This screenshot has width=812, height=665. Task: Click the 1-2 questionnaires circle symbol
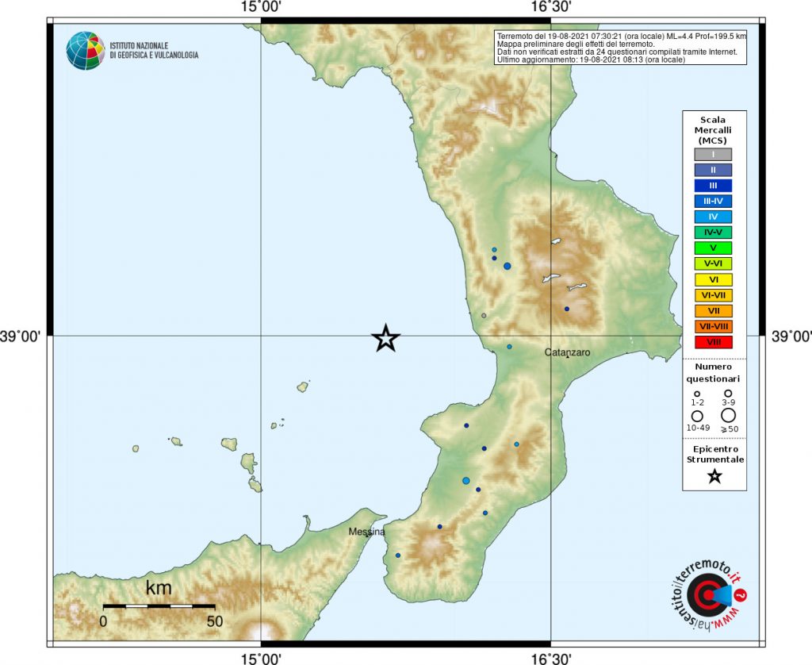(697, 394)
